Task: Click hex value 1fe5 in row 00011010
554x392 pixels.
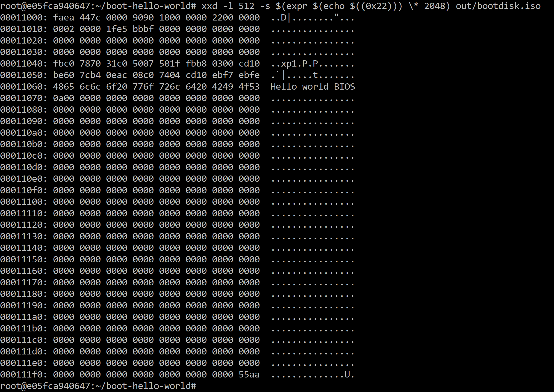Action: (x=117, y=29)
